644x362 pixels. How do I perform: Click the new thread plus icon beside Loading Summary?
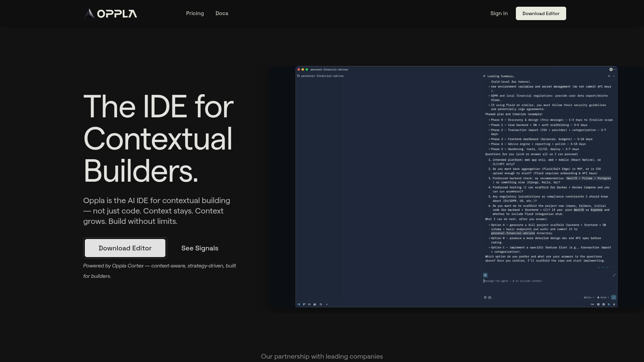pyautogui.click(x=609, y=76)
